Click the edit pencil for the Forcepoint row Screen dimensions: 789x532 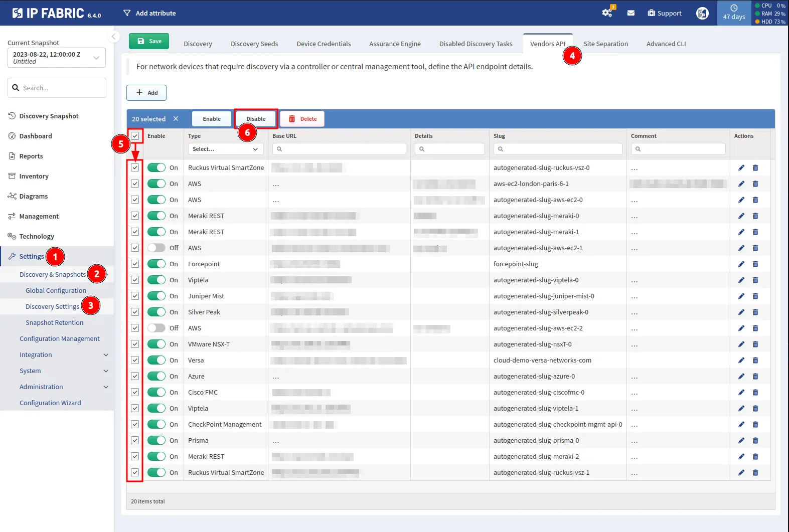click(x=741, y=264)
